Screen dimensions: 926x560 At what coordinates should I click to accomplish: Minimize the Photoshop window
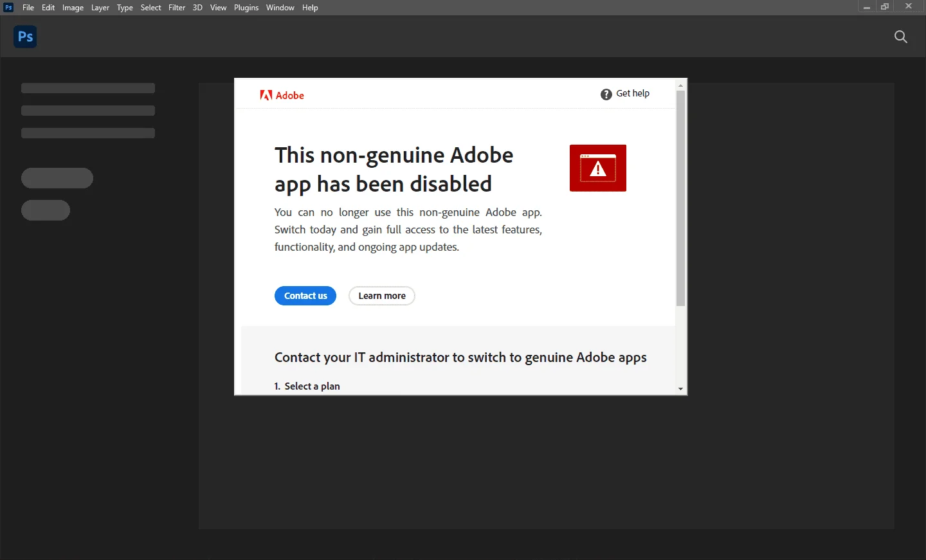tap(867, 7)
